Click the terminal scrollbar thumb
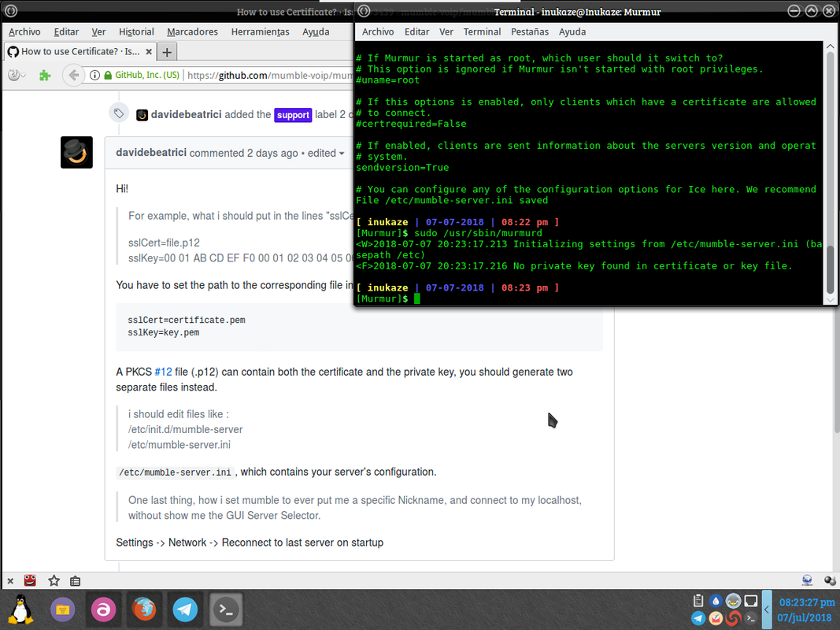The height and width of the screenshot is (630, 840). point(830,269)
